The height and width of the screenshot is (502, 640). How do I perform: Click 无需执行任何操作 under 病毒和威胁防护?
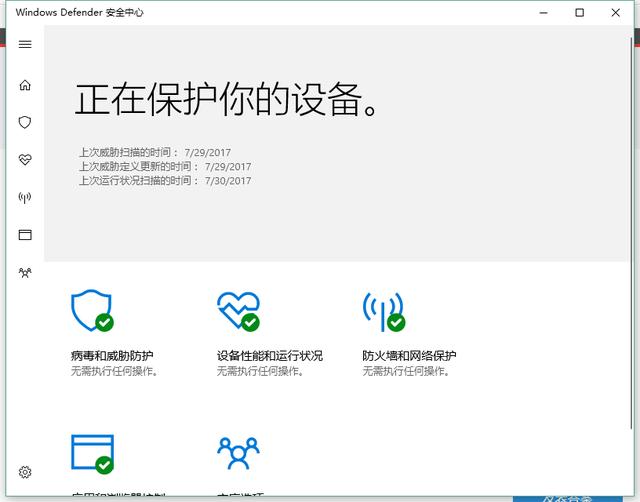pos(114,371)
